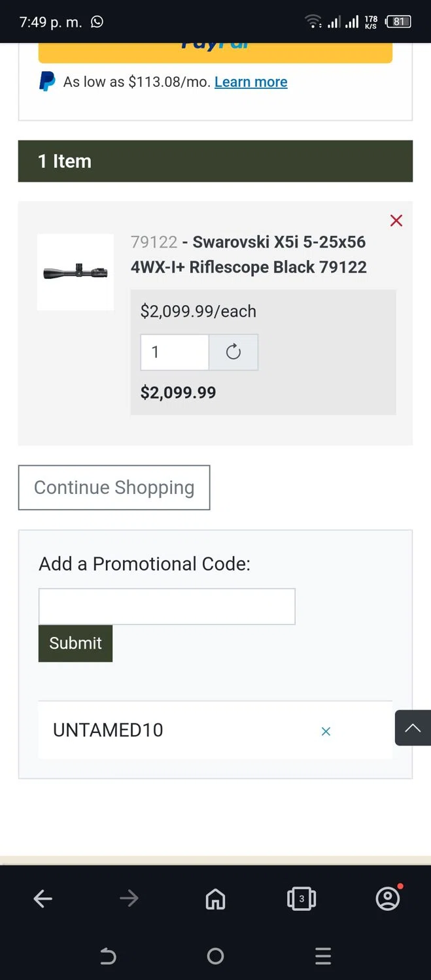Tap the browser forward arrow
The width and height of the screenshot is (431, 980).
129,899
